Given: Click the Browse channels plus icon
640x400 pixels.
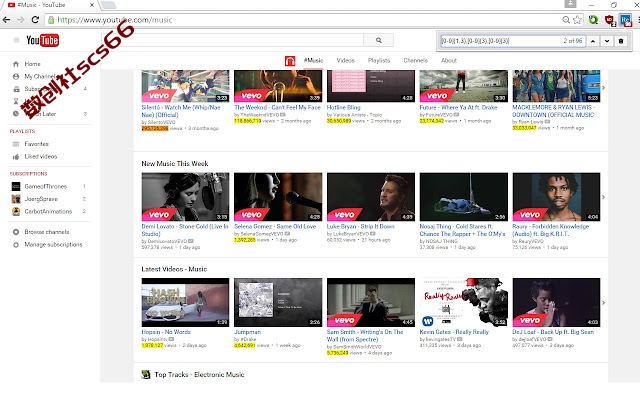Looking at the screenshot, I should coord(16,232).
